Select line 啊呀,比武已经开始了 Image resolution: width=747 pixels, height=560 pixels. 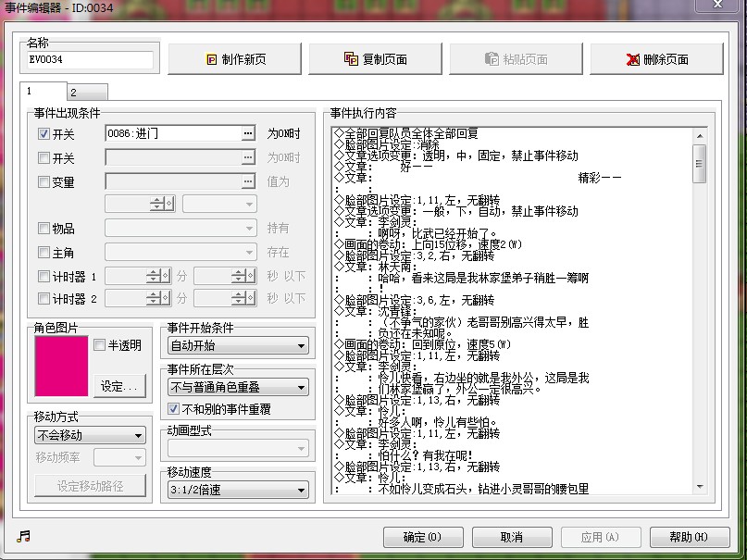tap(437, 233)
